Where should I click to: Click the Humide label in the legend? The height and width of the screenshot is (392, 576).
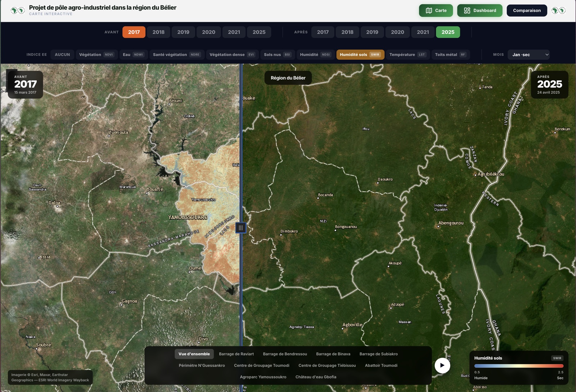481,378
